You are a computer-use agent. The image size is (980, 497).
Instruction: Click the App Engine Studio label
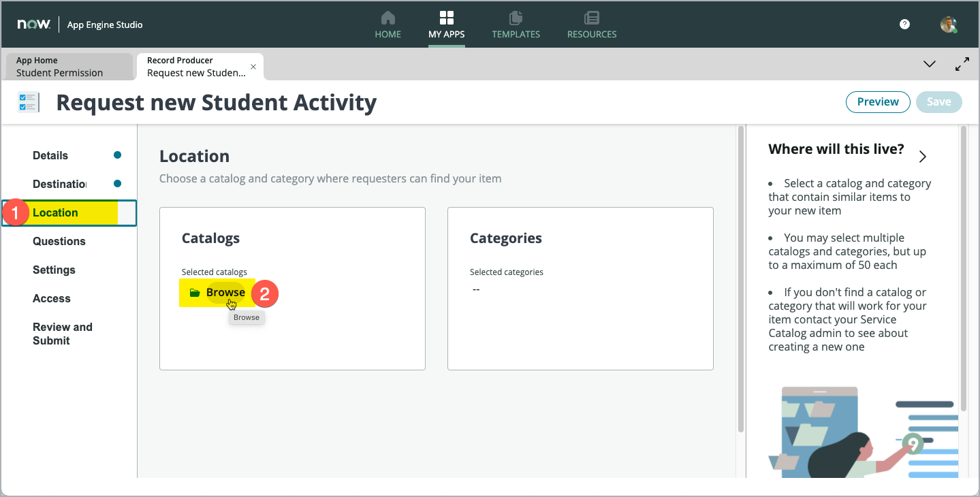click(x=105, y=25)
